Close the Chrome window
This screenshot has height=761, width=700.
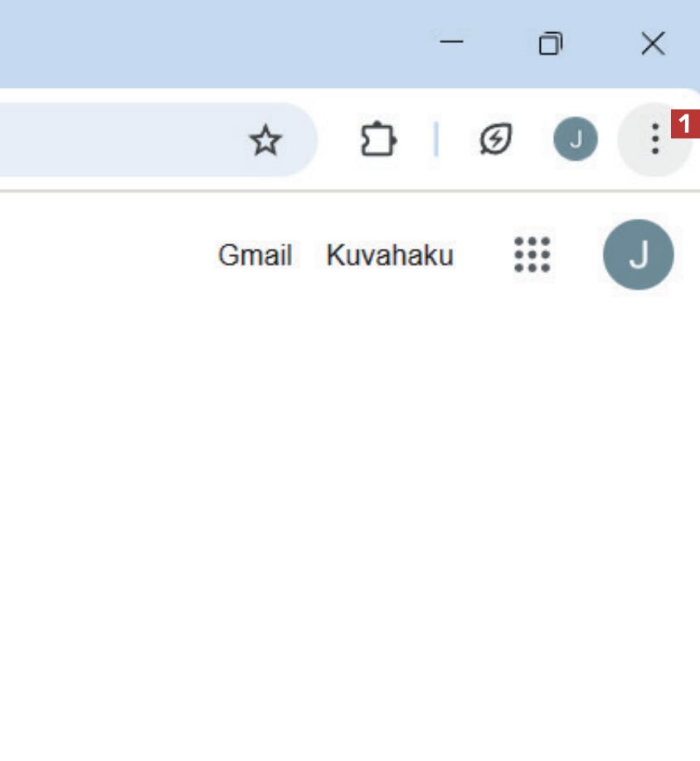653,44
